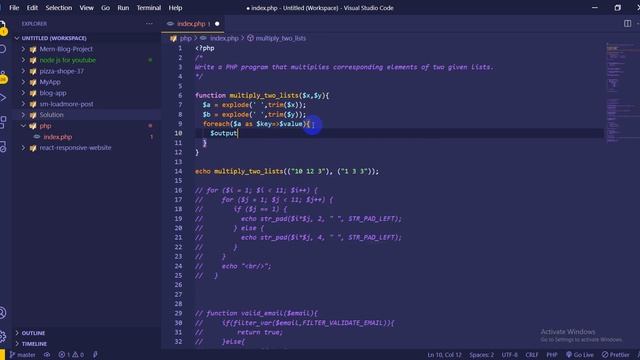Viewport: 640px width, 360px height.
Task: Open the Run menu
Action: tap(123, 8)
